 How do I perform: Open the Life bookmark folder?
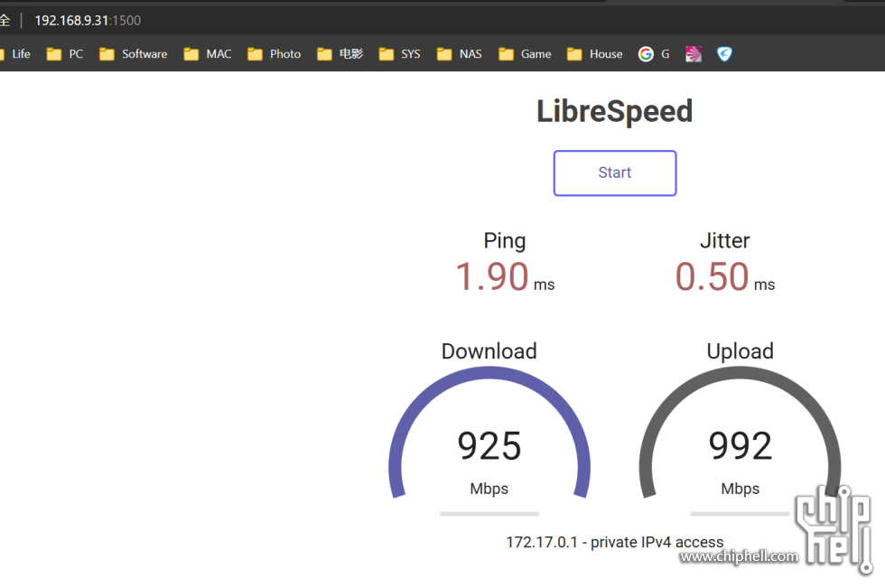coord(16,54)
